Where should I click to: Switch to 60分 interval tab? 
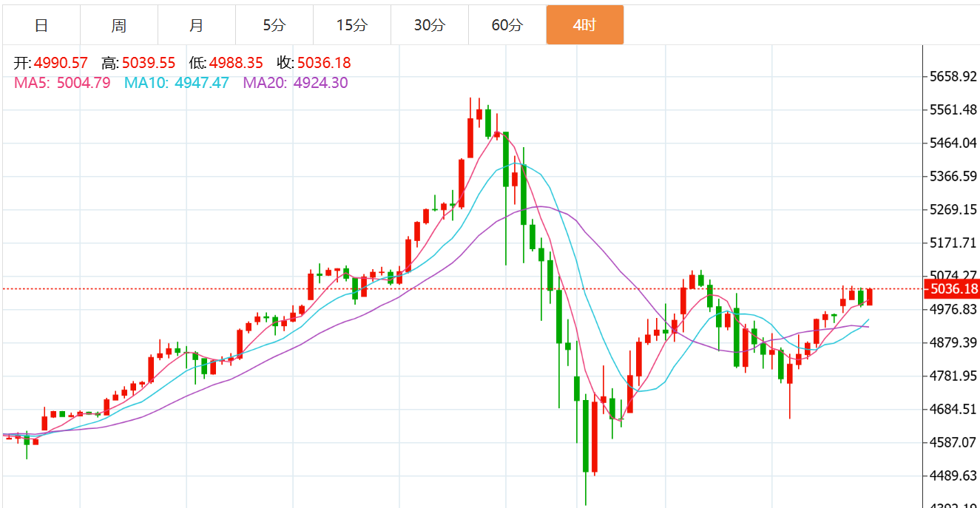click(507, 25)
